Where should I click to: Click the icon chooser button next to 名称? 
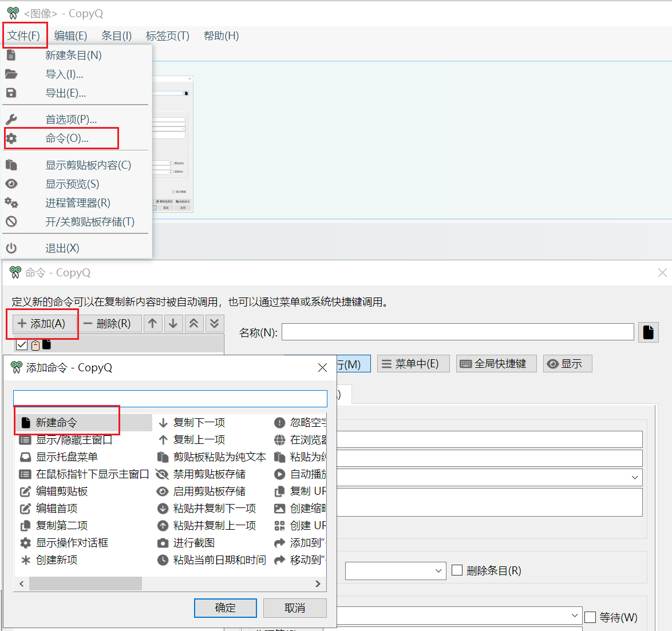pos(649,332)
